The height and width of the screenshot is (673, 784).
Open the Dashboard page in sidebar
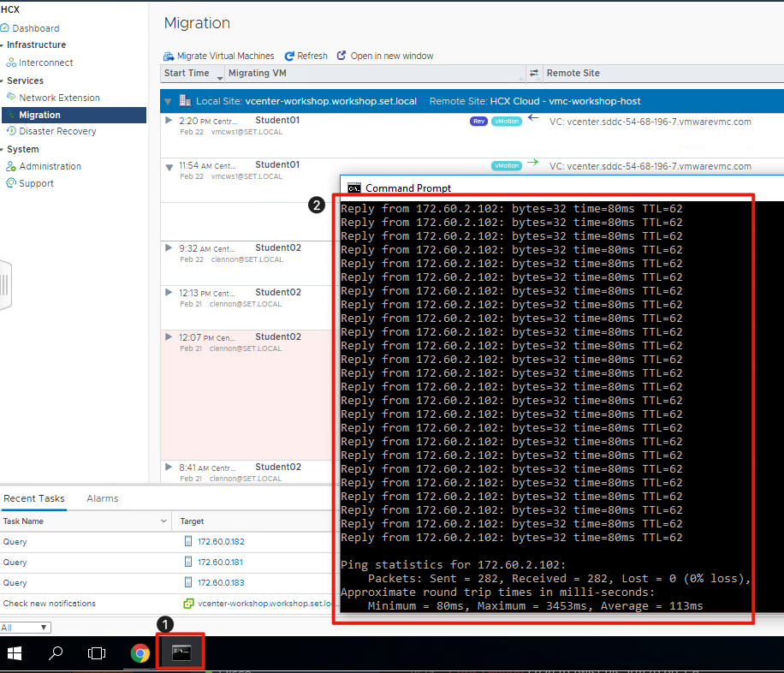pyautogui.click(x=35, y=28)
